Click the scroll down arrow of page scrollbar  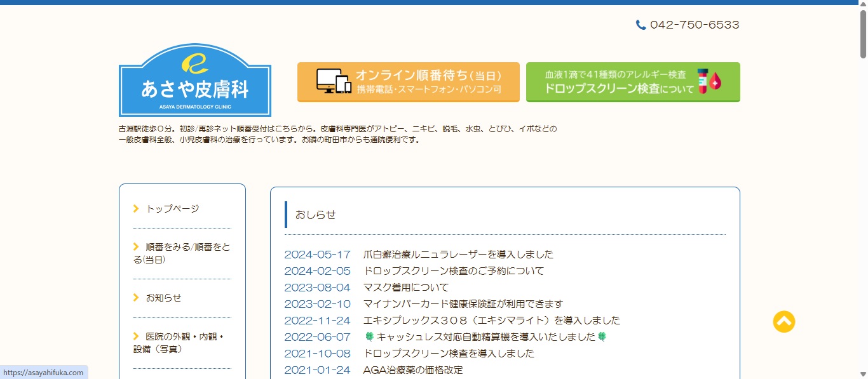[x=862, y=373]
